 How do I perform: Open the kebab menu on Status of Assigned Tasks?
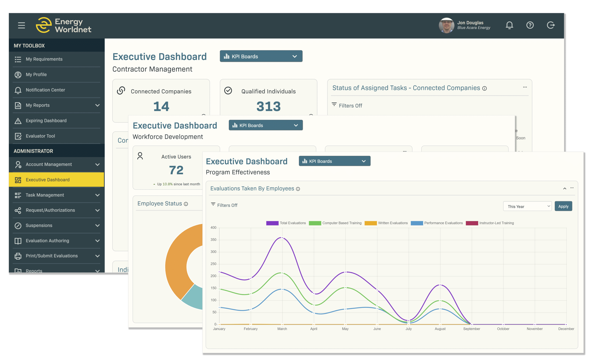pos(525,87)
